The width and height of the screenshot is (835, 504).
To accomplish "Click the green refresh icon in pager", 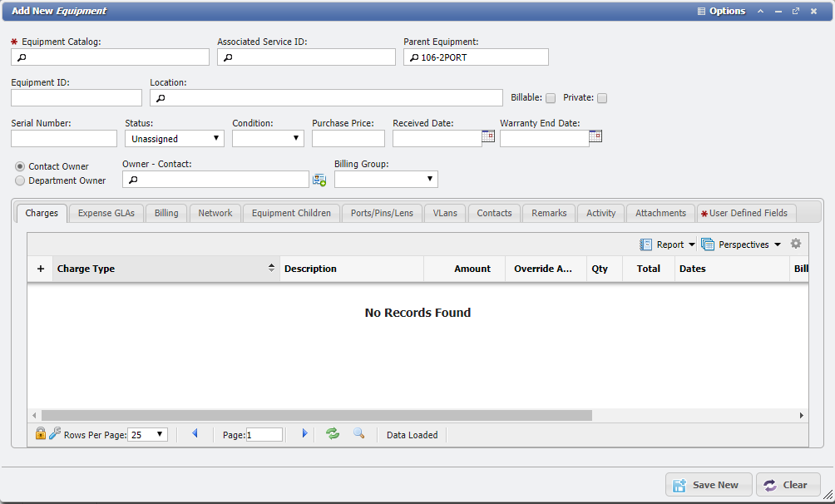I will pyautogui.click(x=333, y=434).
